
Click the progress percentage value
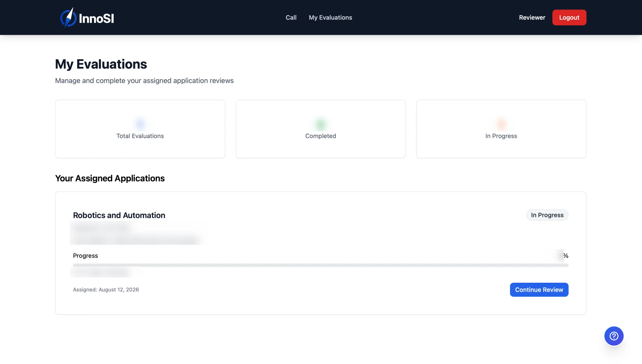[562, 256]
